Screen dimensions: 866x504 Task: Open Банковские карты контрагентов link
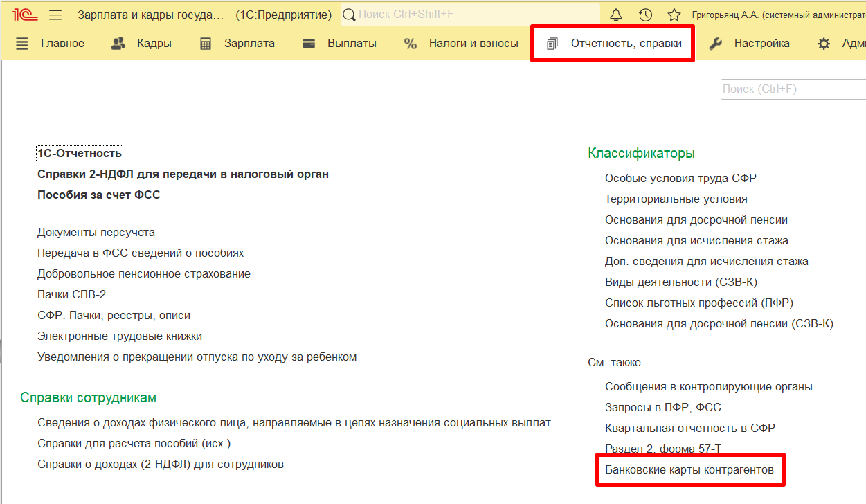click(x=689, y=471)
